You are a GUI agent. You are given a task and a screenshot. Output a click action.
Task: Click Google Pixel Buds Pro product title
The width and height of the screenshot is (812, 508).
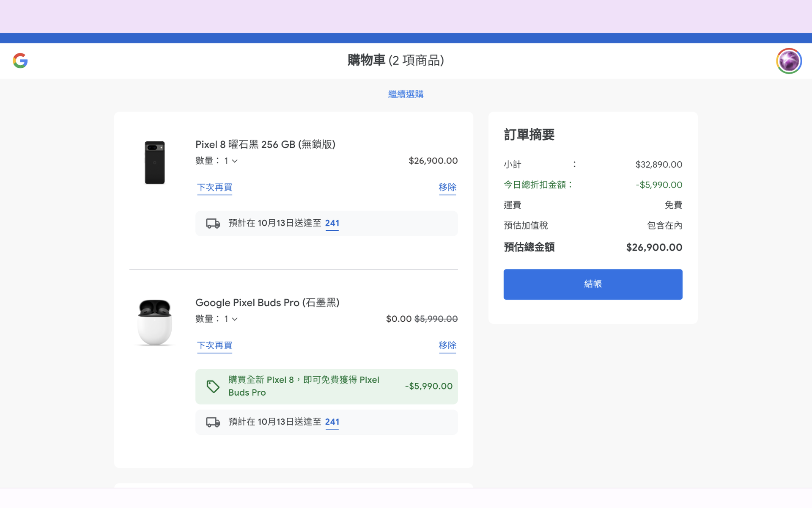[267, 303]
